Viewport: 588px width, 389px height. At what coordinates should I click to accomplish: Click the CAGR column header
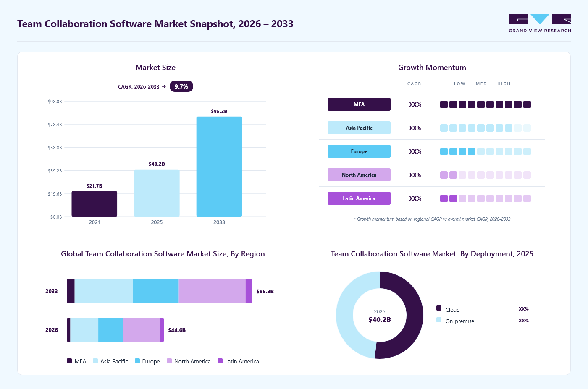[414, 84]
